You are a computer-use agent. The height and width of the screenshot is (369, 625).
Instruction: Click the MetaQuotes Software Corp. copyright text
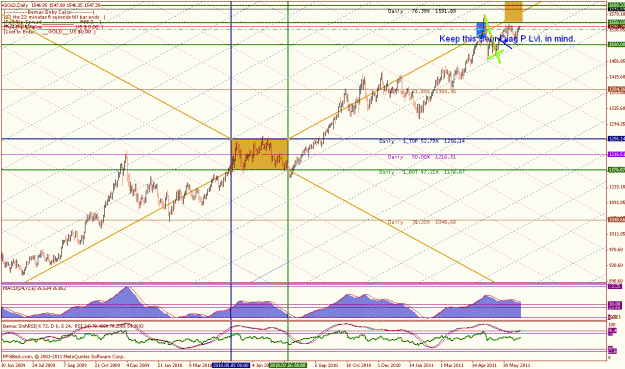pos(64,356)
